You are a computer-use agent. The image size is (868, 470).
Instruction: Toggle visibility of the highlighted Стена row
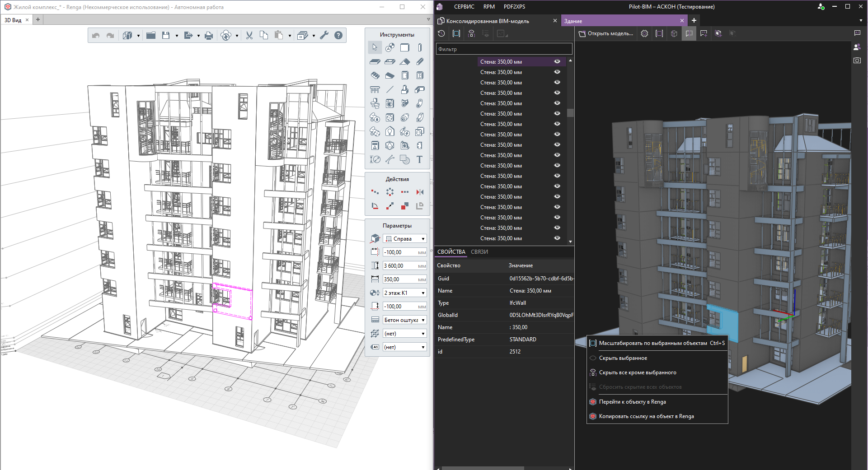point(557,61)
